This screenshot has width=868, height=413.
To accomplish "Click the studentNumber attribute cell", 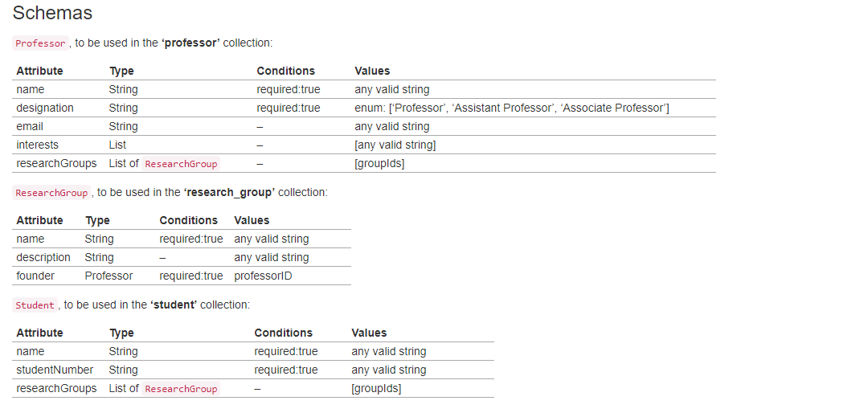I will click(x=55, y=370).
